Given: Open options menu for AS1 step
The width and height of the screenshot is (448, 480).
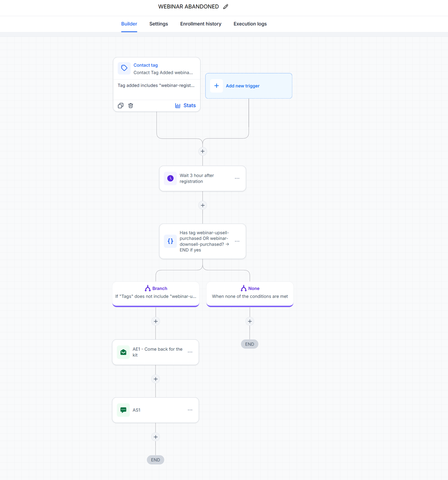Looking at the screenshot, I should (190, 410).
